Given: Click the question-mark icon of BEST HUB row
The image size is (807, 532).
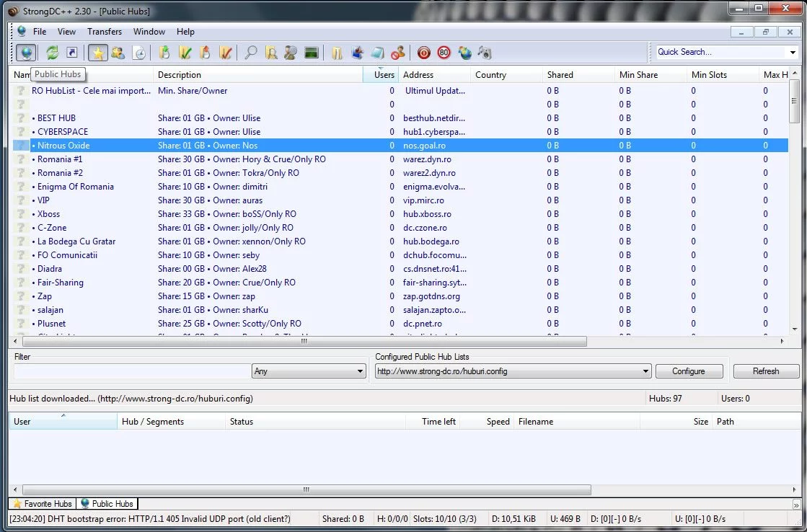Looking at the screenshot, I should [x=21, y=118].
